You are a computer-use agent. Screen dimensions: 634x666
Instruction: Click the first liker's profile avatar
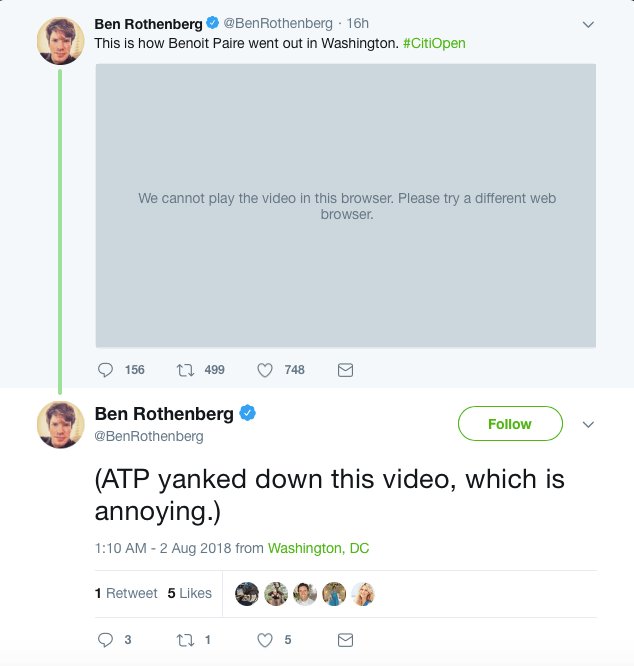click(247, 594)
